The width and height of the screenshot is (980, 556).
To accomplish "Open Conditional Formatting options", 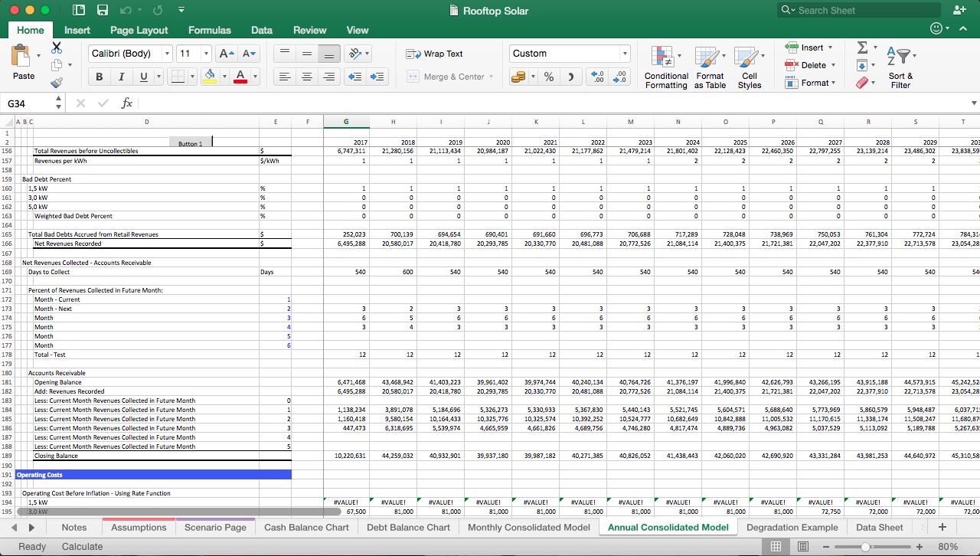I will point(665,67).
